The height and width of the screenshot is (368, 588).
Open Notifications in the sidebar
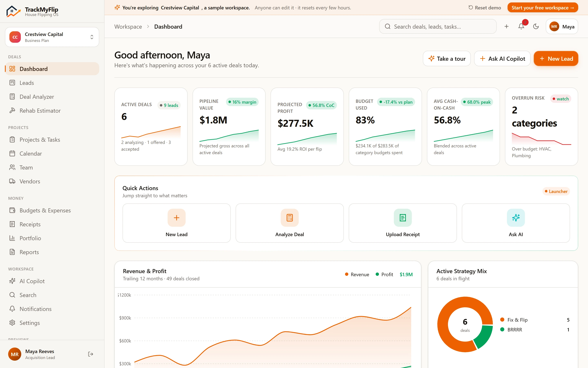coord(52,309)
